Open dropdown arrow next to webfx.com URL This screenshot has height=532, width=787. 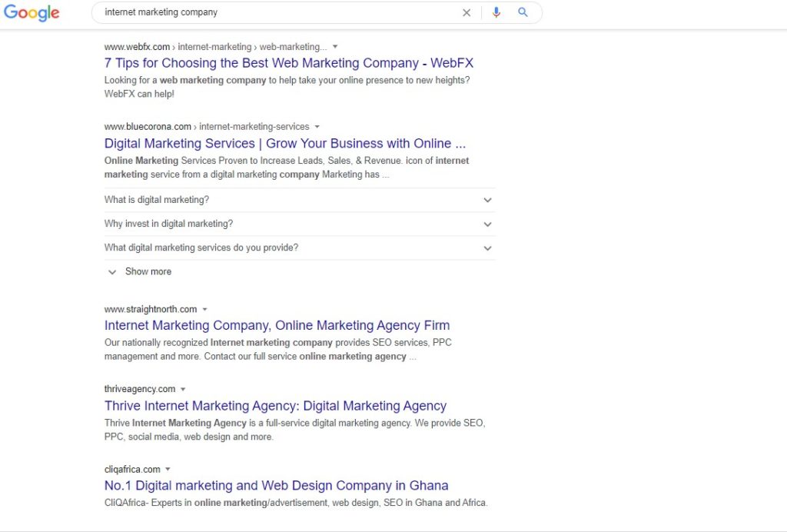(335, 47)
